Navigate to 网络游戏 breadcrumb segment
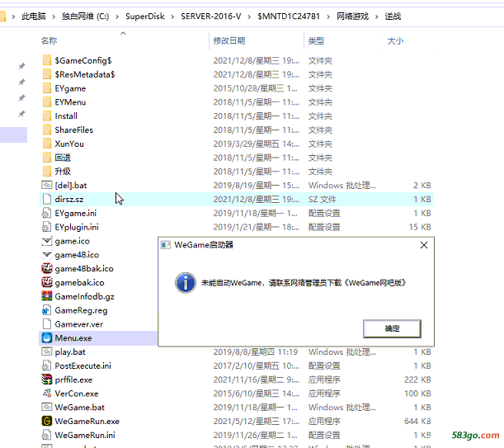The height and width of the screenshot is (448, 504). coord(352,16)
